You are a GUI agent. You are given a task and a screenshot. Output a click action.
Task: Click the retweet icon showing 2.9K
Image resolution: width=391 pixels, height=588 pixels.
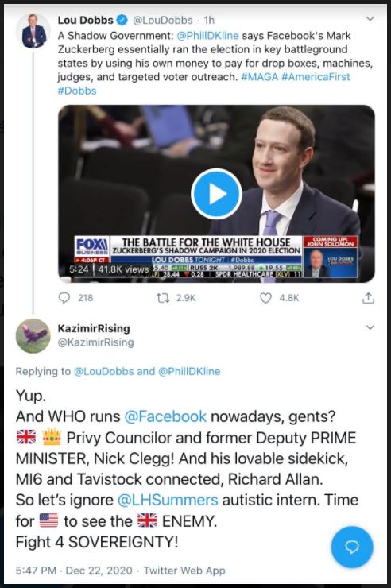[163, 298]
